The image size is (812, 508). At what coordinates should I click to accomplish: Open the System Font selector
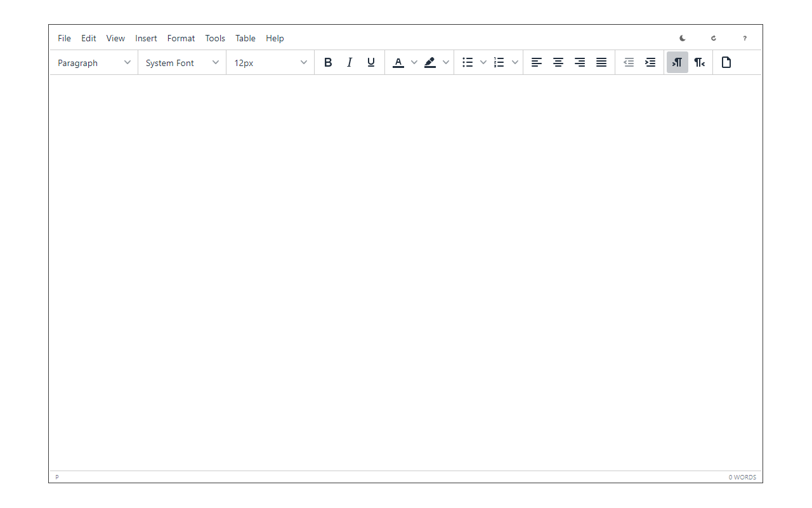[181, 62]
